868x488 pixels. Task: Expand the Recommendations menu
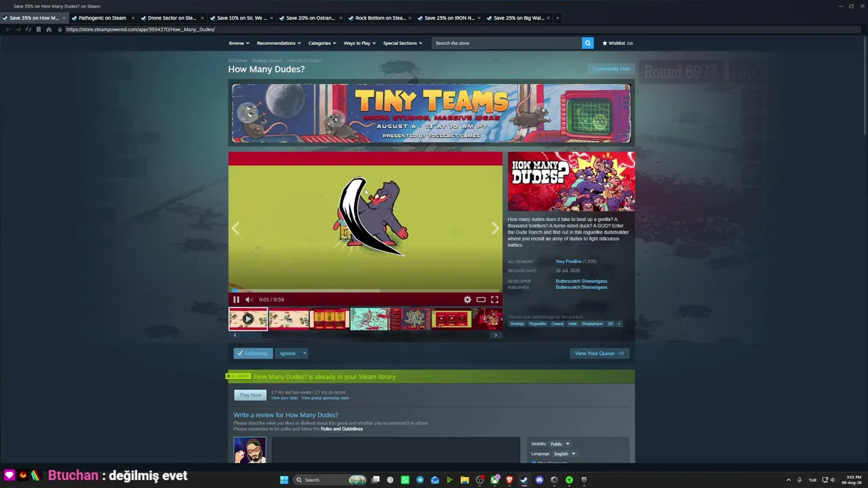pos(279,43)
